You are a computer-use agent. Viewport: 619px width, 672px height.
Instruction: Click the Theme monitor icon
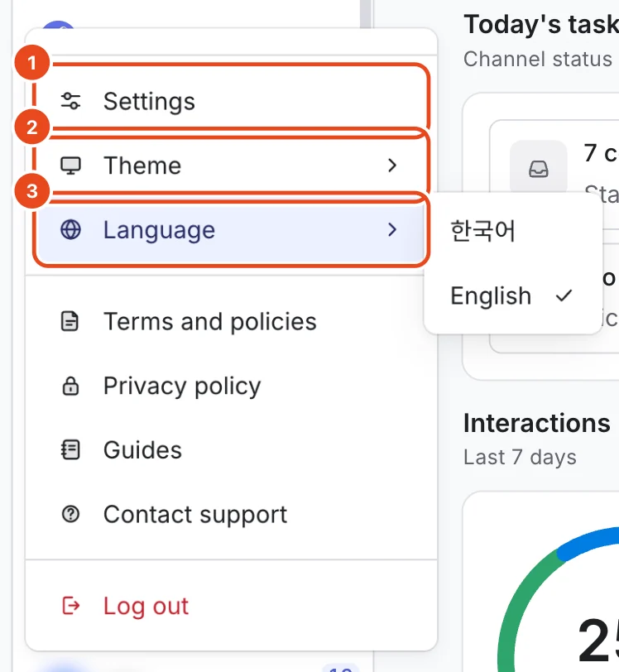[x=70, y=166]
